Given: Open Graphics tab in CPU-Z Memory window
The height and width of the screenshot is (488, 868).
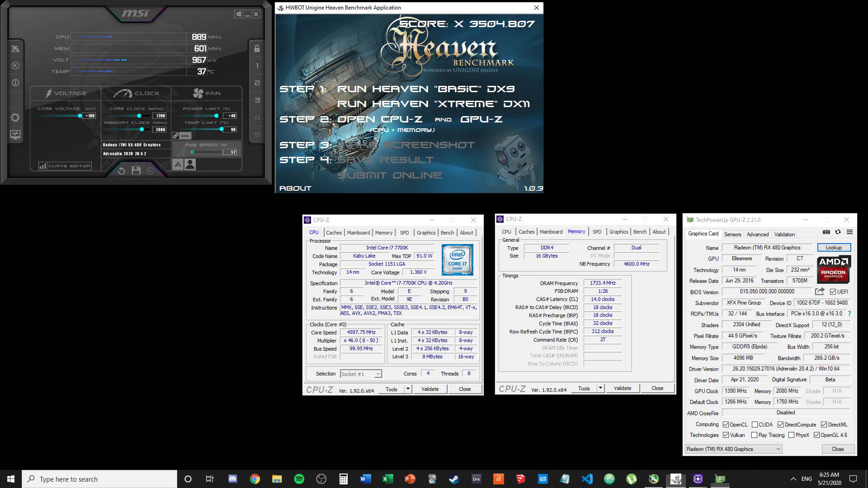Looking at the screenshot, I should pyautogui.click(x=618, y=232).
